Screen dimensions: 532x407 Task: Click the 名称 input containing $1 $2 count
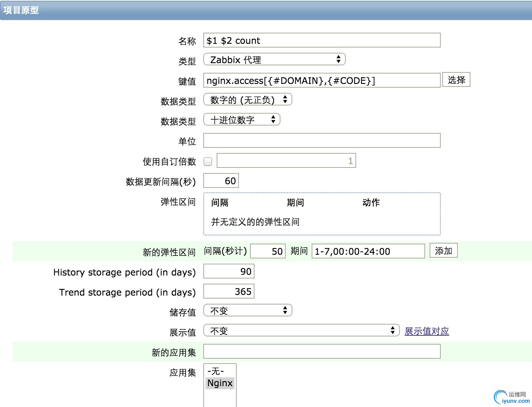pyautogui.click(x=322, y=40)
